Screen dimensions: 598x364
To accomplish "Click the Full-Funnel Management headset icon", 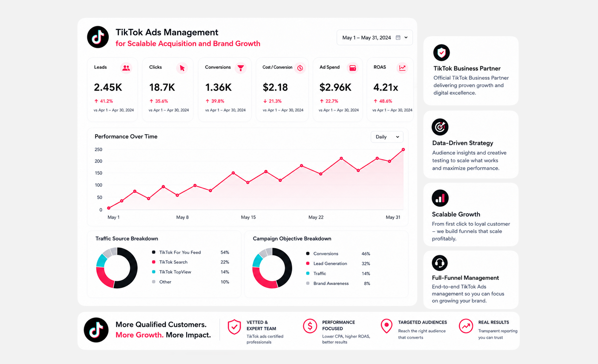I will point(440,263).
